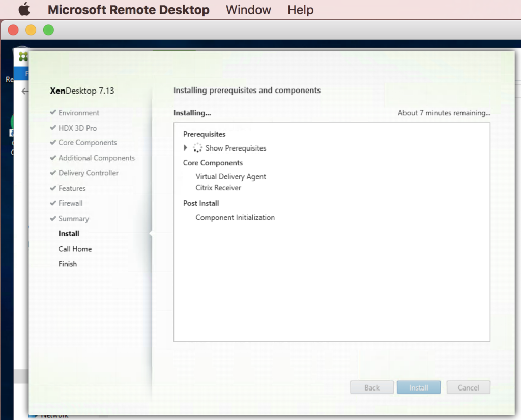Viewport: 521px width, 420px height.
Task: Click the Back button
Action: [x=372, y=387]
